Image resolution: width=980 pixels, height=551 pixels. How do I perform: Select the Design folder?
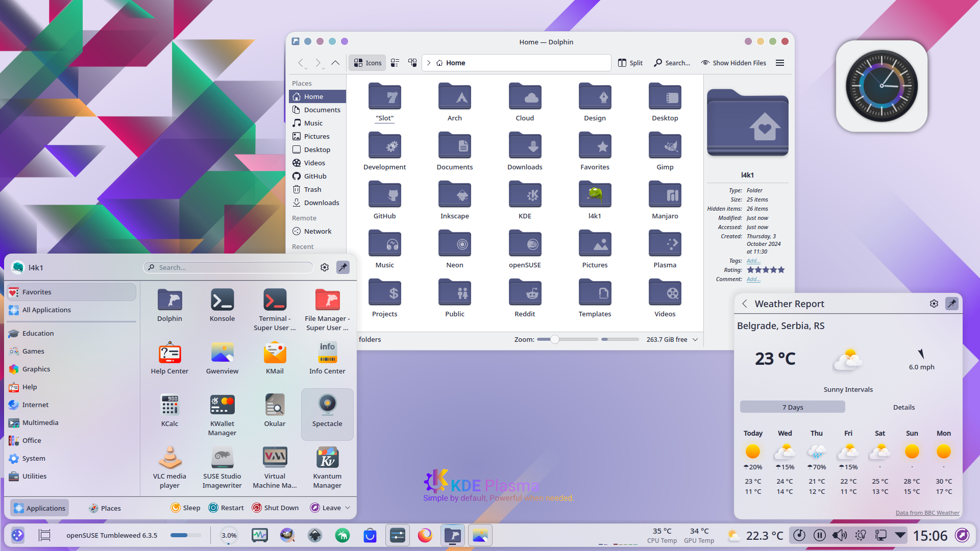[x=595, y=102]
